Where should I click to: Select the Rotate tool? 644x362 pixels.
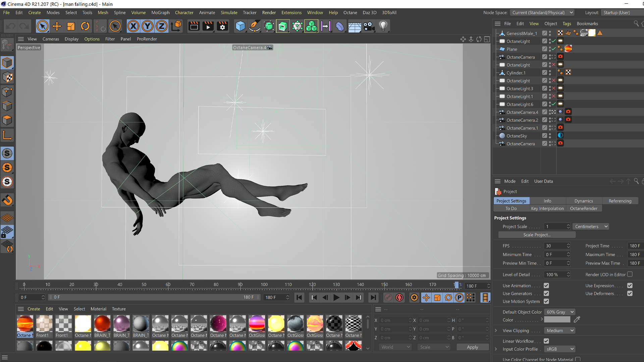pos(85,26)
